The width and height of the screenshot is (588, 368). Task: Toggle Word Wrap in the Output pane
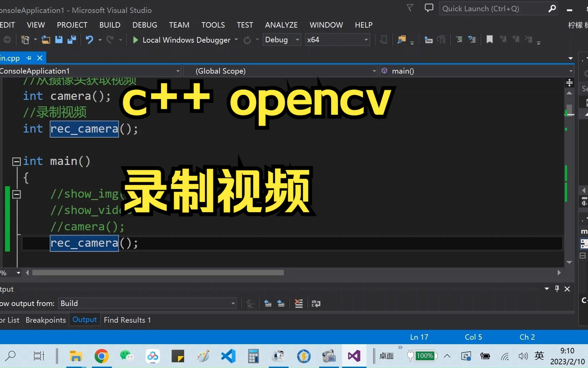[x=316, y=304]
